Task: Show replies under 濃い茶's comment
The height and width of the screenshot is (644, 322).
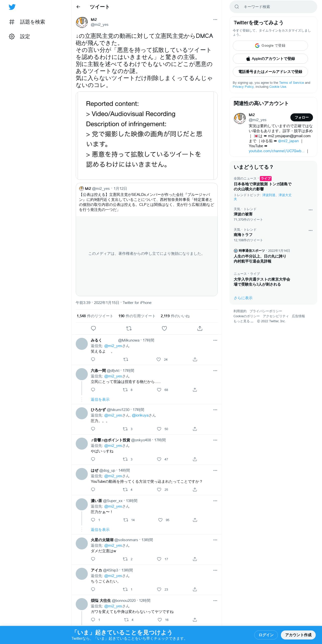Action: pyautogui.click(x=100, y=530)
